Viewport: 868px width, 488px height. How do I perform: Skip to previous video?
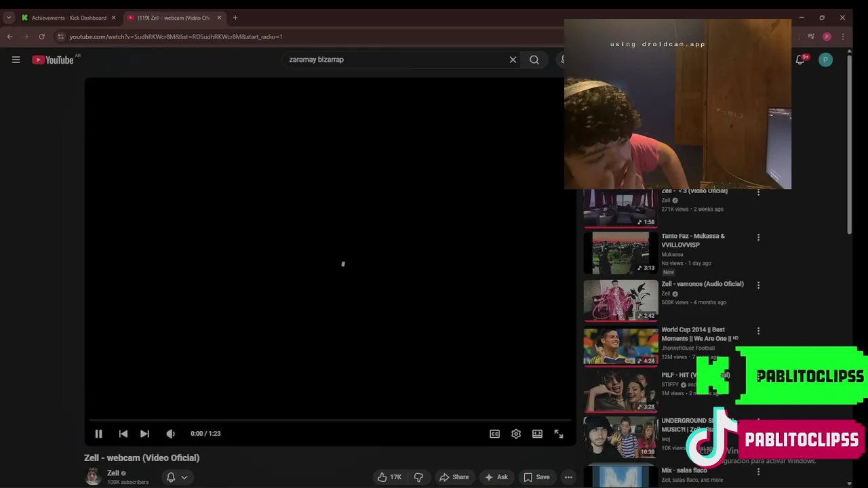(x=123, y=434)
